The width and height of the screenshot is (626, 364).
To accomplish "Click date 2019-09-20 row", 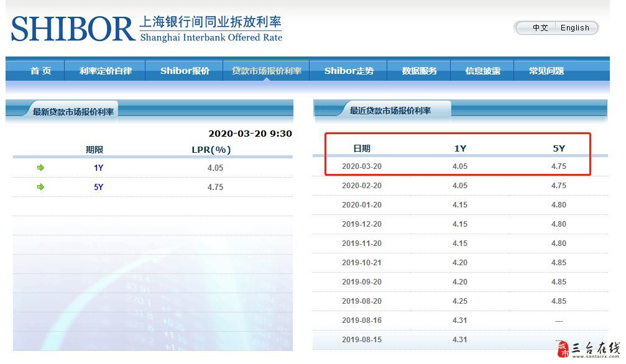I will click(362, 282).
